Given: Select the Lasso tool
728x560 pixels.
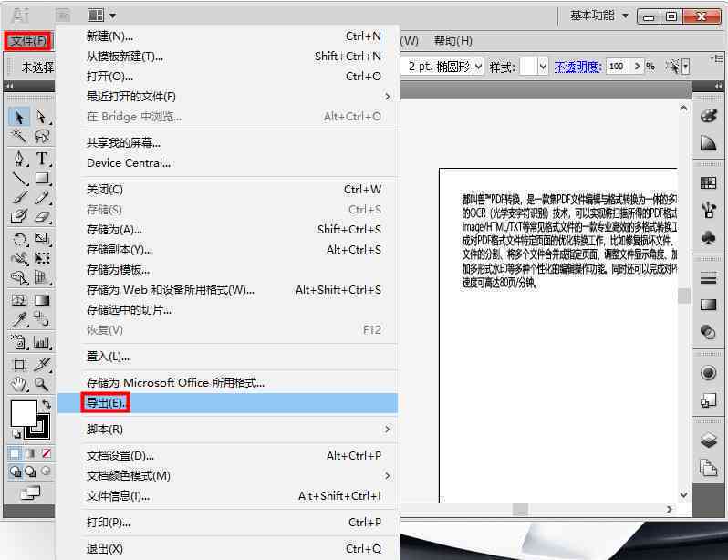Looking at the screenshot, I should point(42,136).
